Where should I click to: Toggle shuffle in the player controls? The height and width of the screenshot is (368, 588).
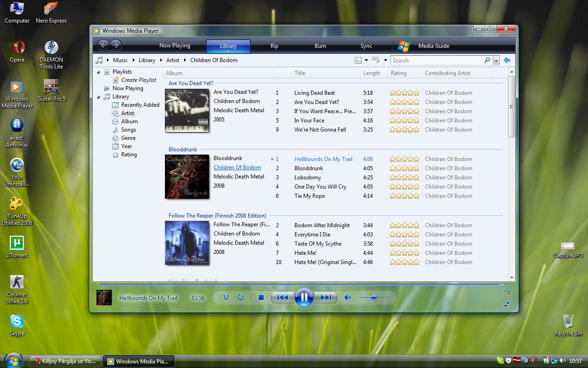[226, 298]
